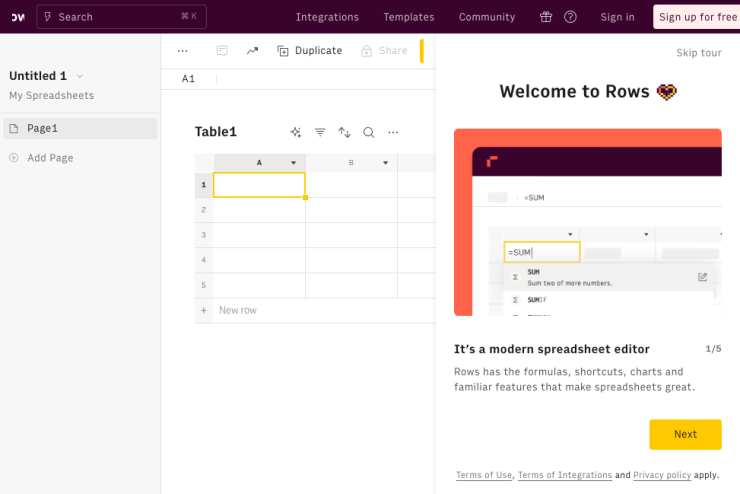Click Sign up for free button
The width and height of the screenshot is (740, 494).
(x=697, y=17)
